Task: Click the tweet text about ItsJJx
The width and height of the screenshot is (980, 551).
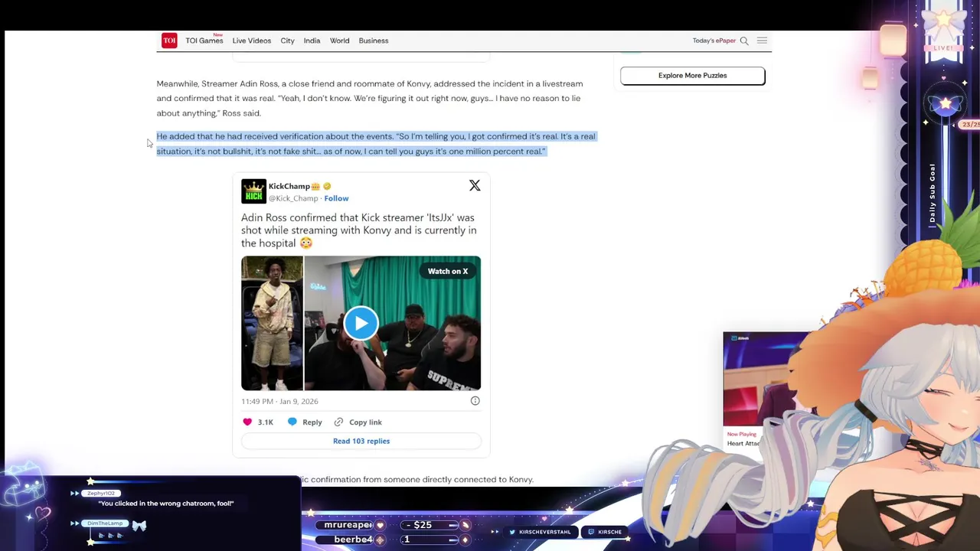Action: (x=358, y=230)
